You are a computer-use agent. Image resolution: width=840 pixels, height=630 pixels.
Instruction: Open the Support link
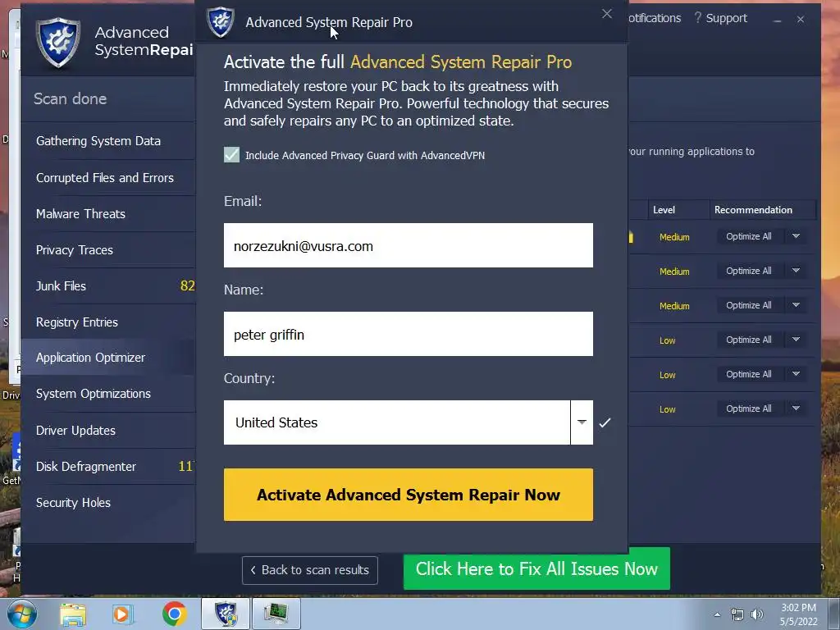[x=720, y=18]
